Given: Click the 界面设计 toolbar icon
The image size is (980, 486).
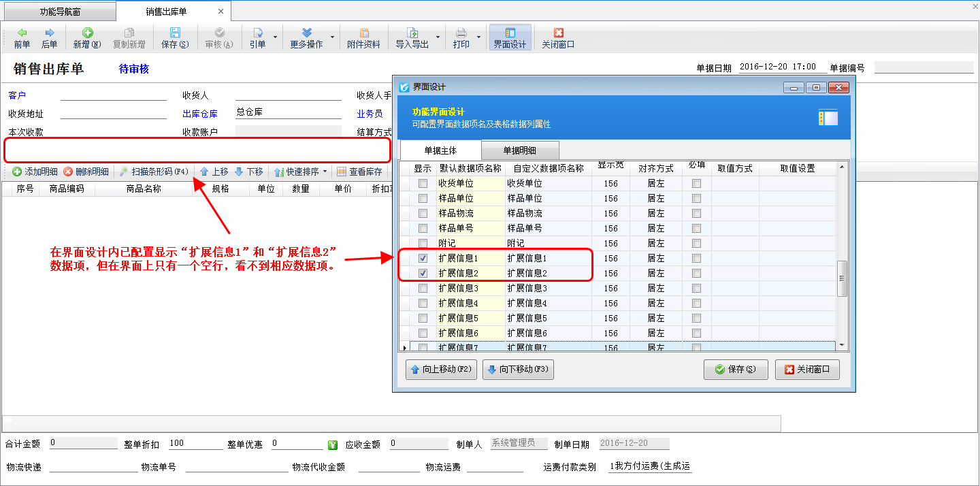Looking at the screenshot, I should point(510,33).
